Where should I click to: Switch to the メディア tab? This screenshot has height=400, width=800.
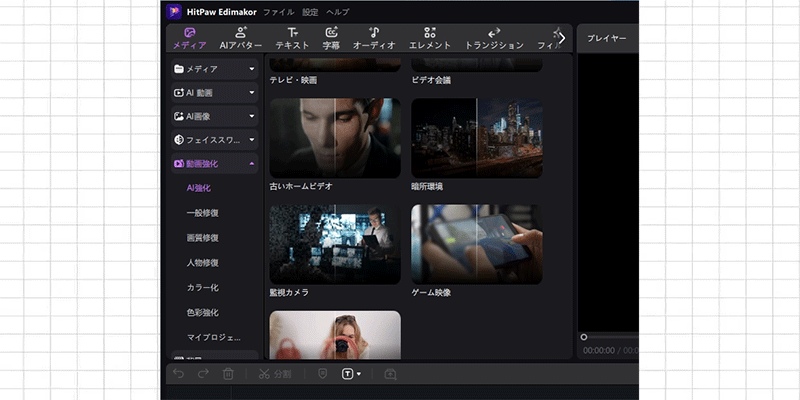point(189,39)
